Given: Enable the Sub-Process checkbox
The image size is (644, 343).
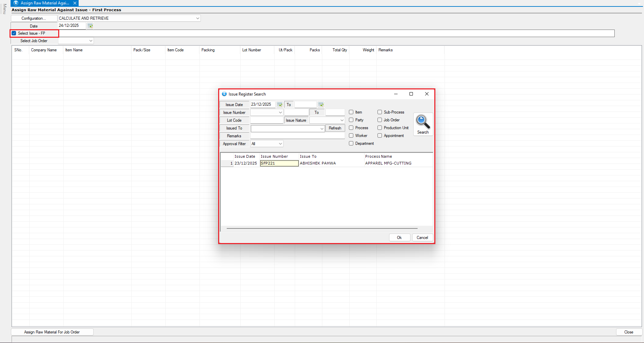Looking at the screenshot, I should click(x=380, y=112).
